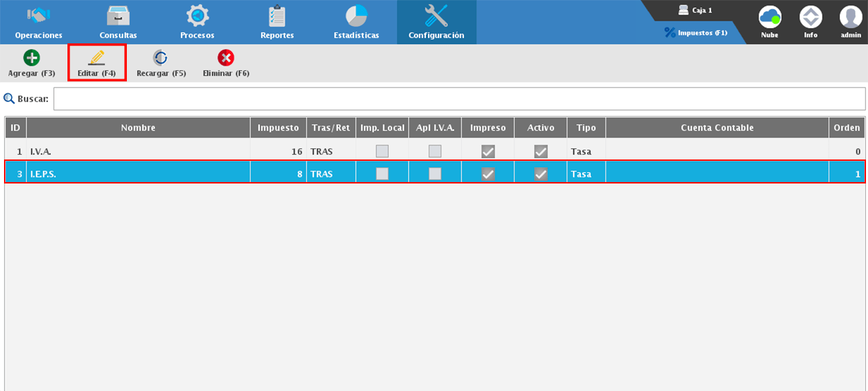Click the red Eliminar (F6) icon
Screen dimensions: 868x391
tap(226, 58)
